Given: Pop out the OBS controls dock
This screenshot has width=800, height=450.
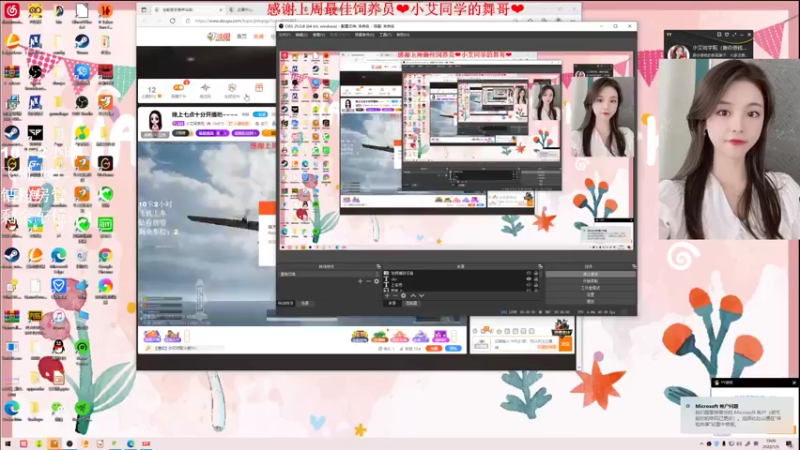Looking at the screenshot, I should 634,266.
